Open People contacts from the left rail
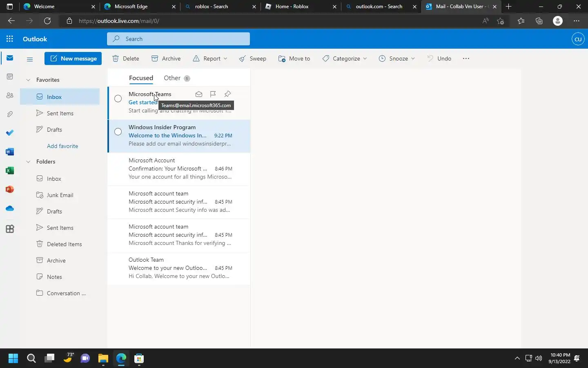 [x=10, y=95]
